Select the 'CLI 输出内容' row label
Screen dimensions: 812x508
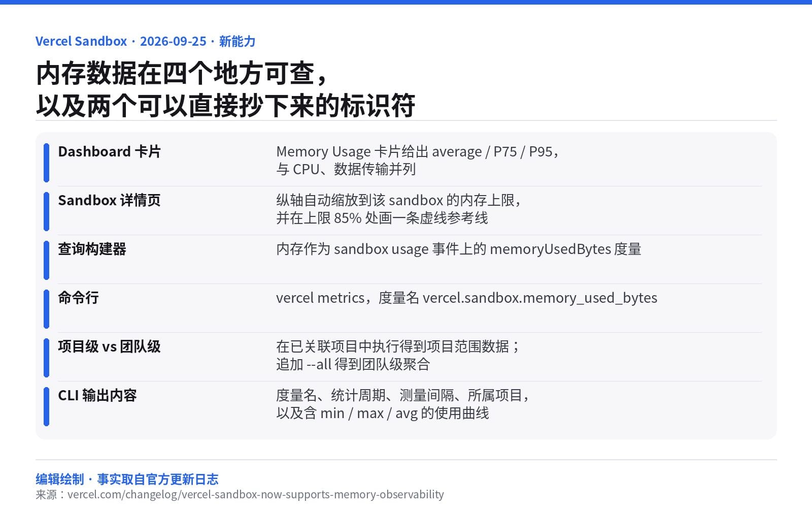[x=97, y=395]
